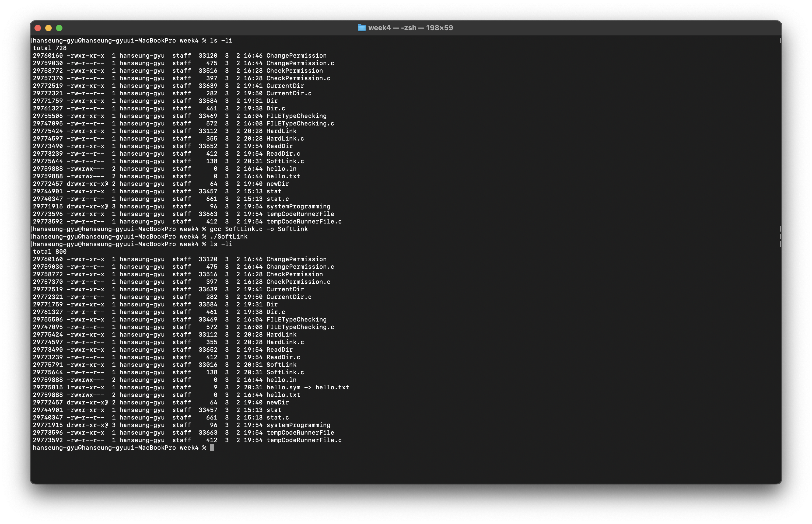Click inode number "29775791"

click(x=48, y=364)
